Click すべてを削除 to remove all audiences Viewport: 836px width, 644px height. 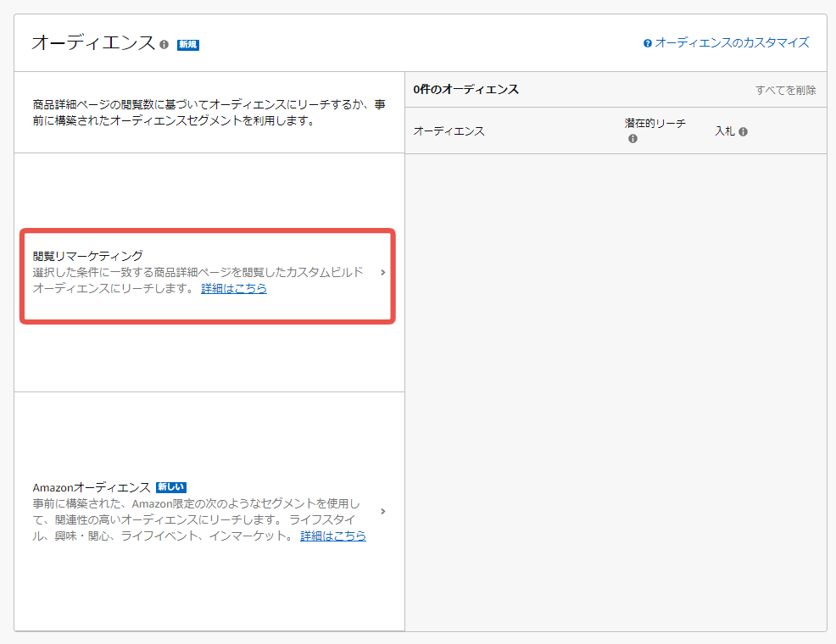coord(785,90)
